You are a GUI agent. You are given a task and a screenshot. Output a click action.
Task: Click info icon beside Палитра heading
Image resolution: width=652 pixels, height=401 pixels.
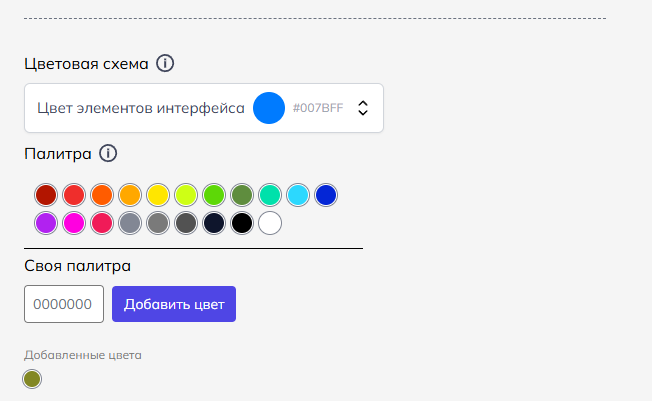click(x=108, y=153)
